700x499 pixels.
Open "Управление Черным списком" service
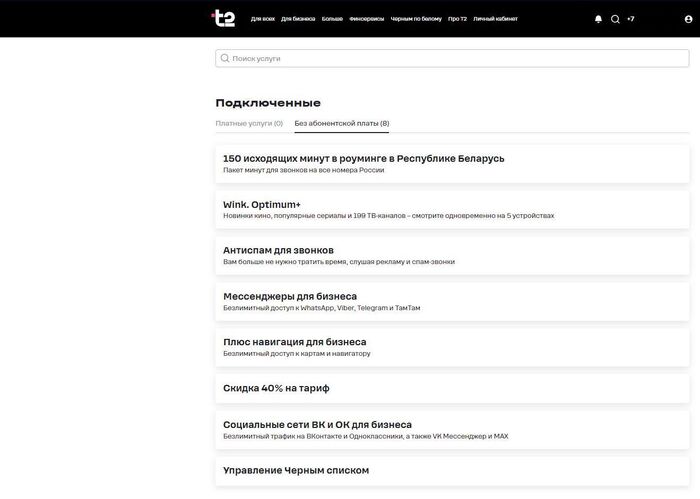(450, 470)
